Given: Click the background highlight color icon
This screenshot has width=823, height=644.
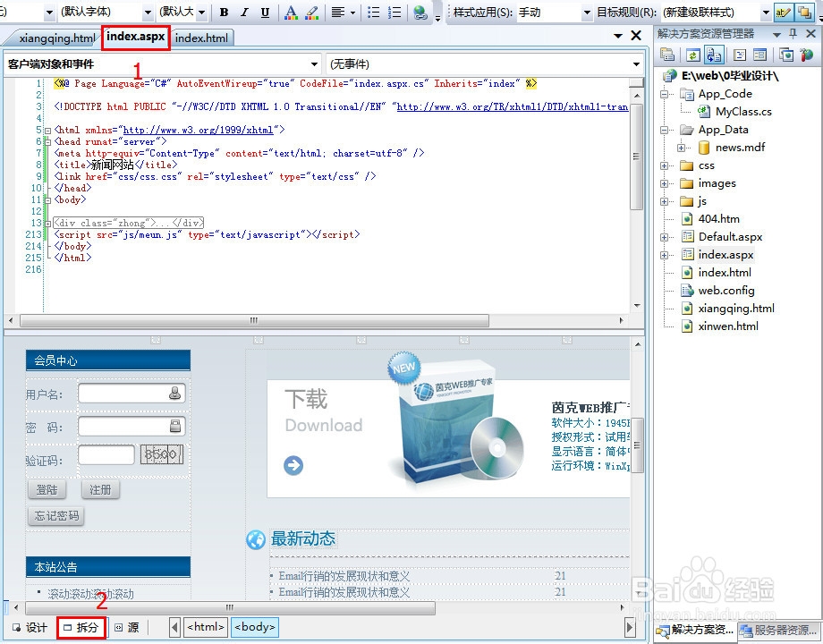Looking at the screenshot, I should (x=312, y=12).
